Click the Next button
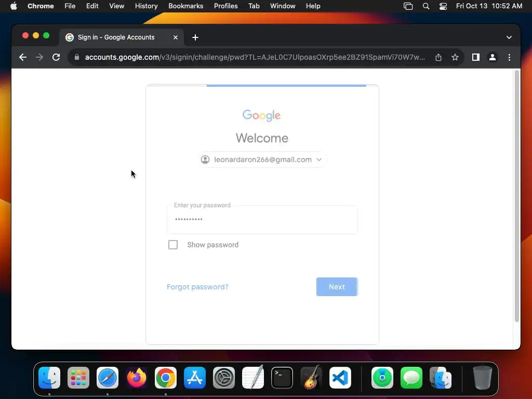 [337, 287]
